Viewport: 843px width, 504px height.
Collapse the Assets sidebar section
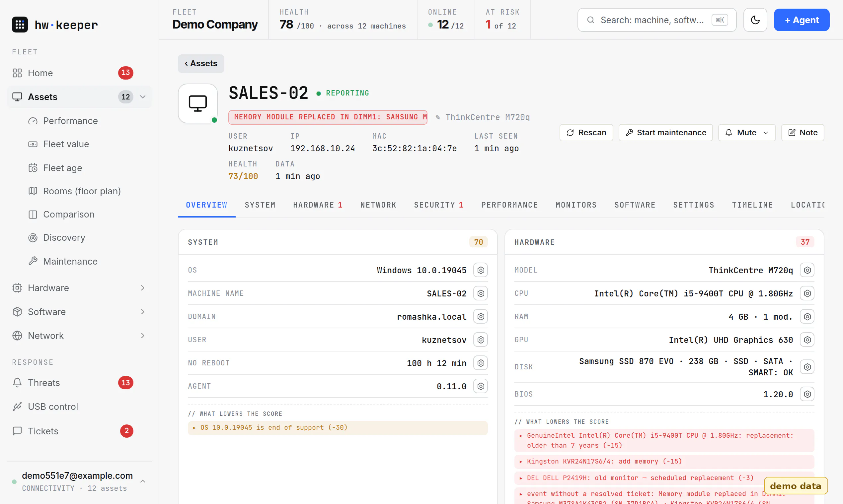point(143,97)
